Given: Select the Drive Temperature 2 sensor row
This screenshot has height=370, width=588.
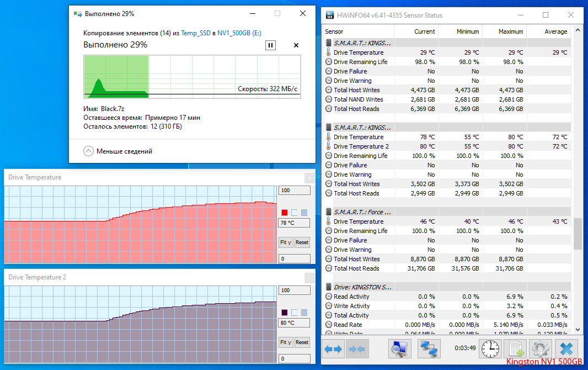Looking at the screenshot, I should 447,146.
